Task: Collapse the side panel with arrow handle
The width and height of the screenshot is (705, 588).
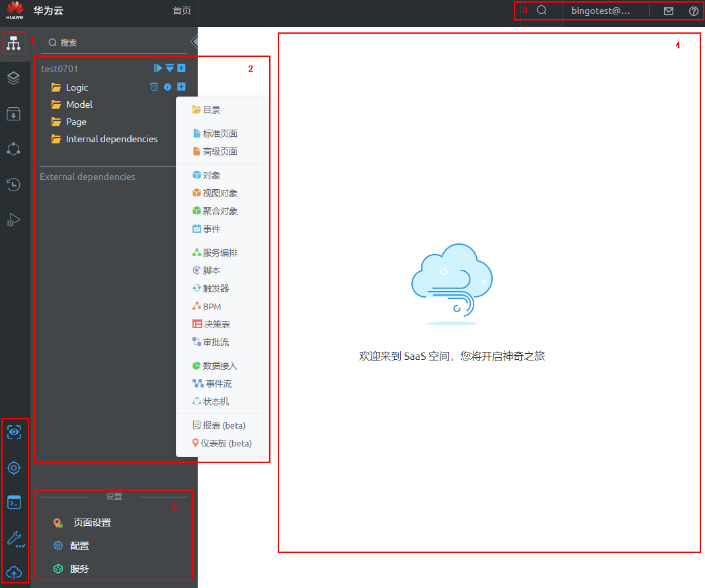Action: (x=194, y=42)
